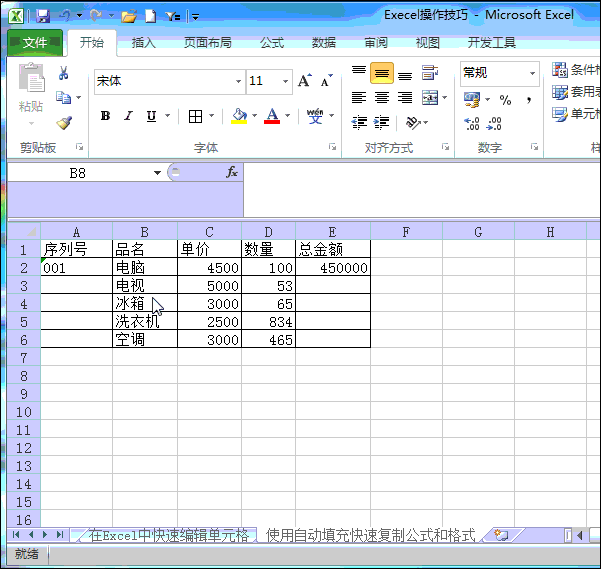The width and height of the screenshot is (601, 569).
Task: Open font group dialog launcher
Action: tap(332, 147)
